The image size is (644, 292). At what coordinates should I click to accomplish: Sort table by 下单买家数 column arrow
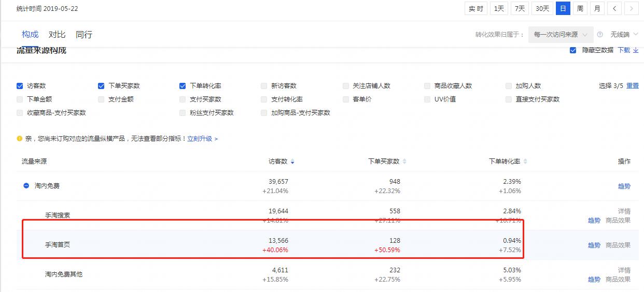click(x=404, y=162)
